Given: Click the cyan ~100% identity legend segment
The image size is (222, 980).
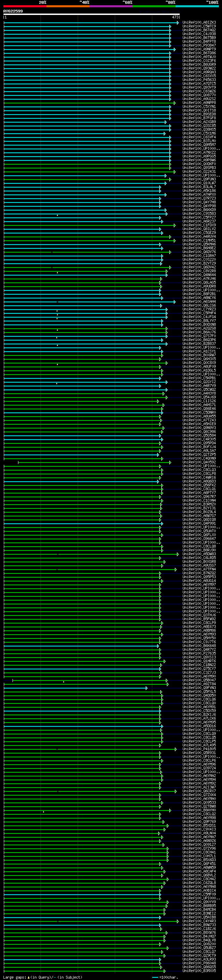Looking at the screenshot, I should [x=197, y=6].
